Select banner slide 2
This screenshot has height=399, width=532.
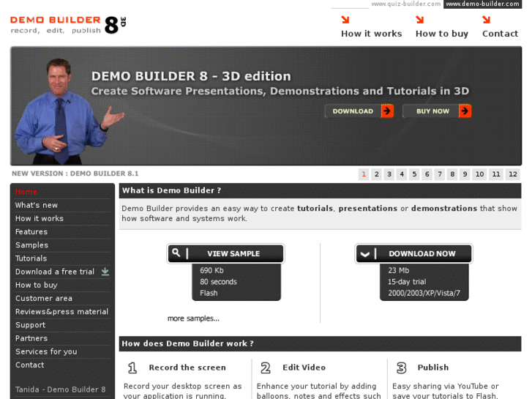376,174
